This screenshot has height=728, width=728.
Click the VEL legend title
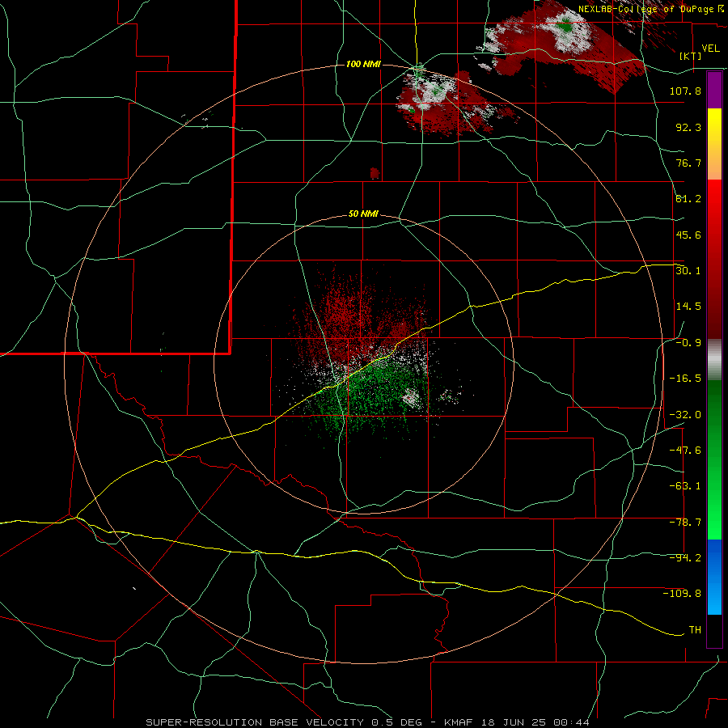(711, 49)
